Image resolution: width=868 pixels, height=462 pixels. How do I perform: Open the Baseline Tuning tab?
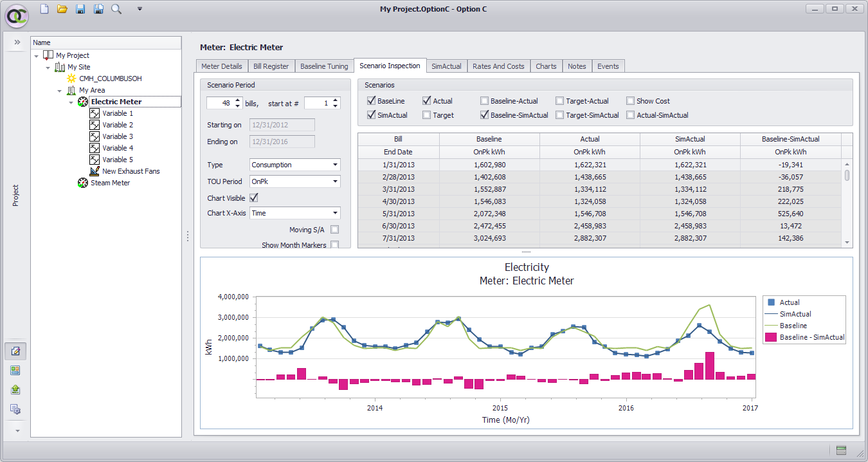pyautogui.click(x=324, y=66)
